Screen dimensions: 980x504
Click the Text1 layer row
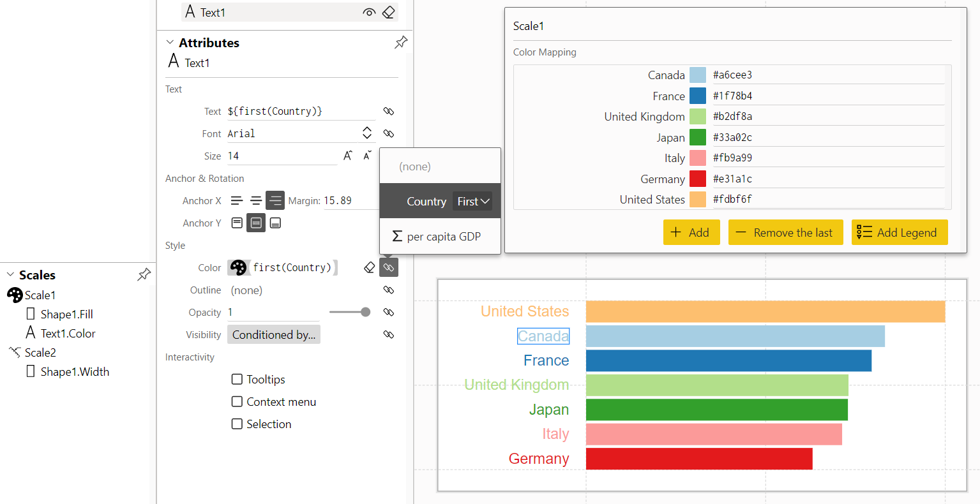tap(290, 12)
